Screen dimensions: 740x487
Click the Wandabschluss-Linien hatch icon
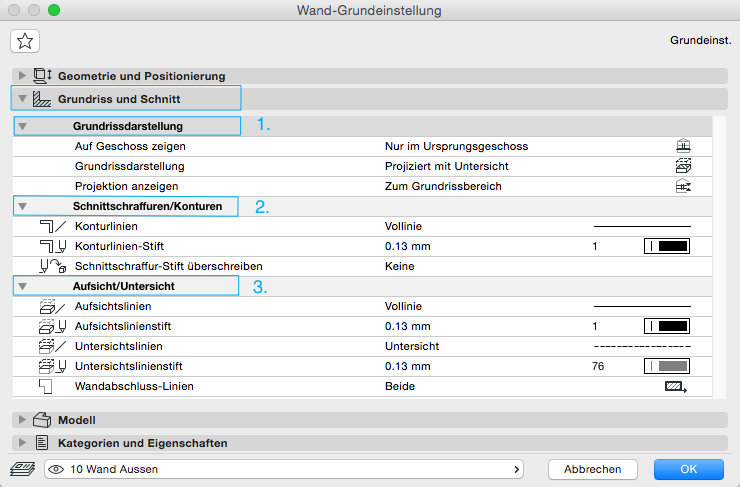coord(677,385)
